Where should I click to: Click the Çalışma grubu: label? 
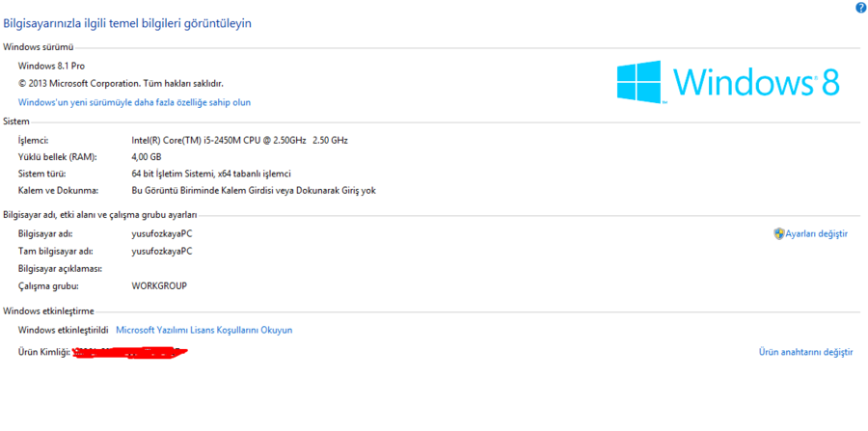point(49,286)
